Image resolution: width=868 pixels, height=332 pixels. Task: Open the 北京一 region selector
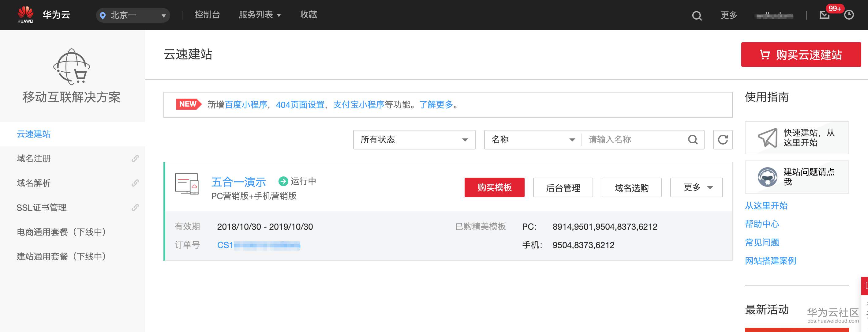point(133,16)
